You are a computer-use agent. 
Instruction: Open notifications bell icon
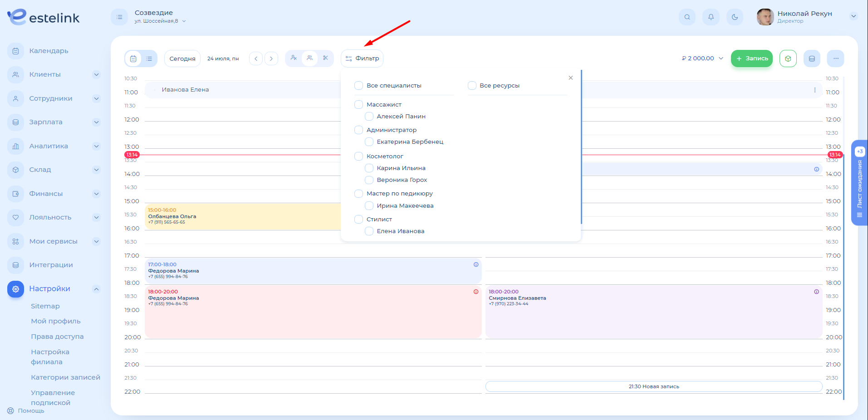711,17
